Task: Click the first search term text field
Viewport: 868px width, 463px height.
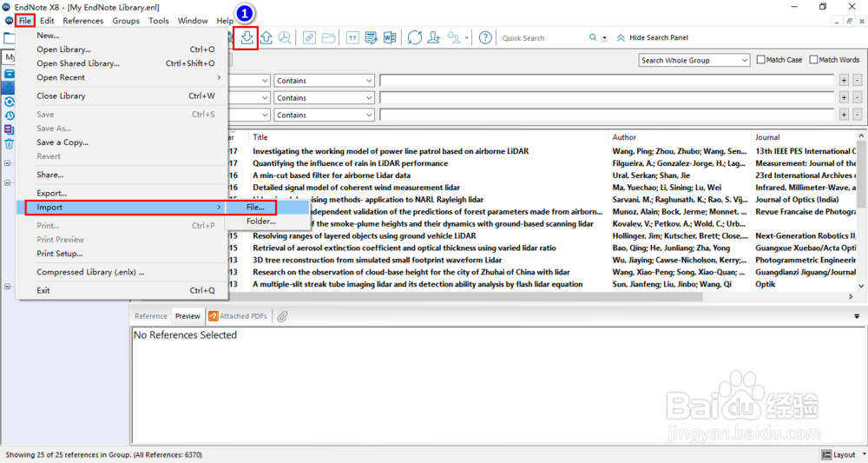Action: pyautogui.click(x=607, y=81)
